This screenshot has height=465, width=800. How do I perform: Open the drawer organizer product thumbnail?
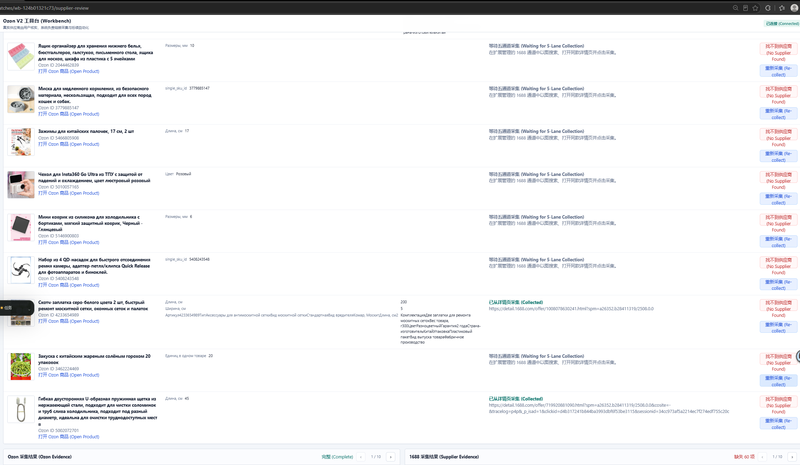tap(21, 56)
